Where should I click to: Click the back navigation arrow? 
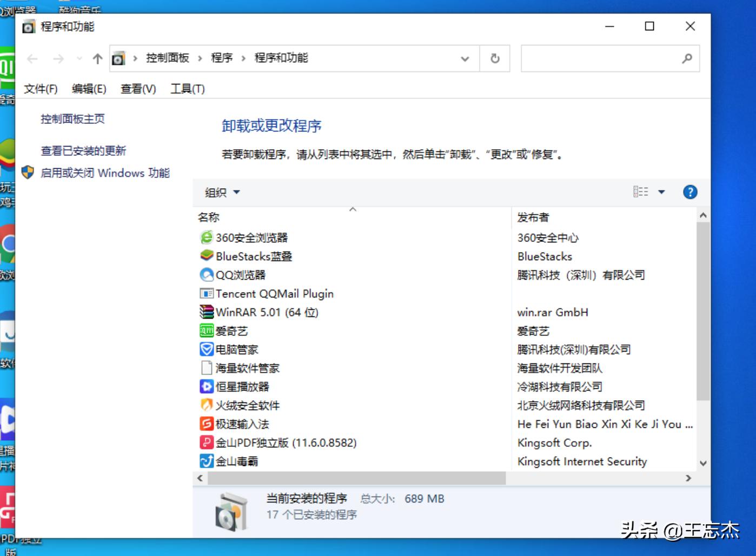coord(32,58)
